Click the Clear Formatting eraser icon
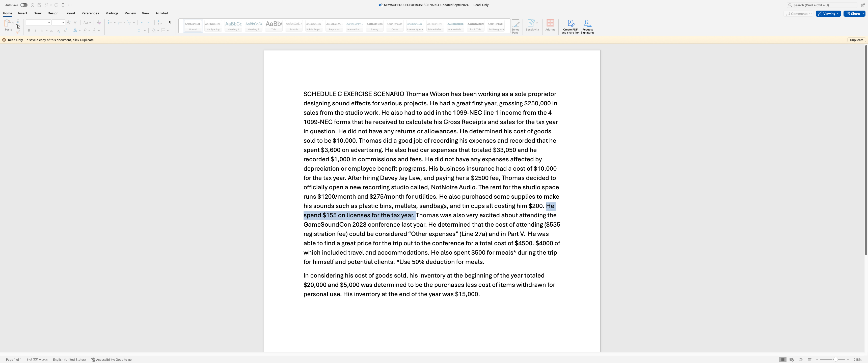The width and height of the screenshot is (868, 363). (99, 22)
